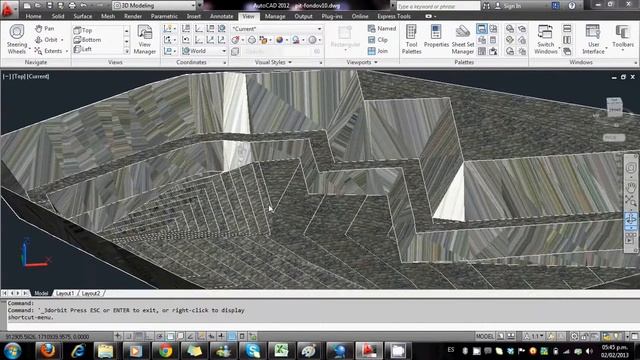Open Google Chrome from the taskbar

click(x=165, y=350)
